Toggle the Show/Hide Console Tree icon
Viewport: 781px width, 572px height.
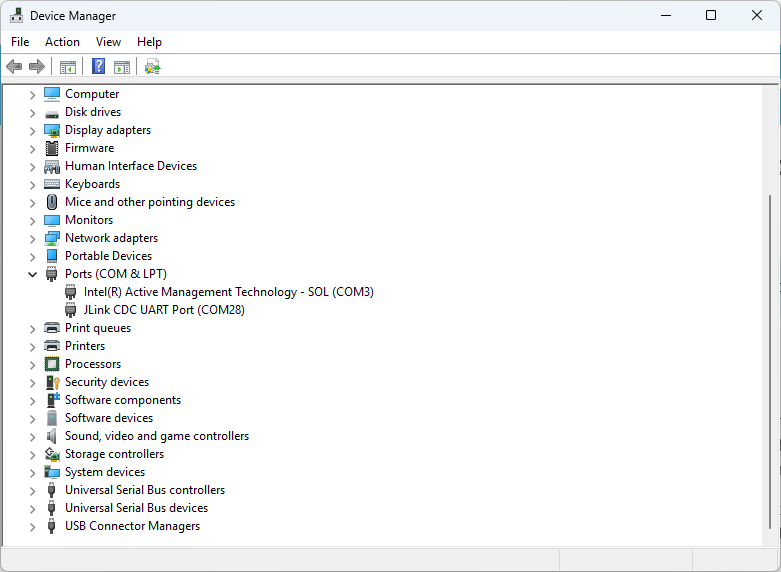[x=68, y=67]
